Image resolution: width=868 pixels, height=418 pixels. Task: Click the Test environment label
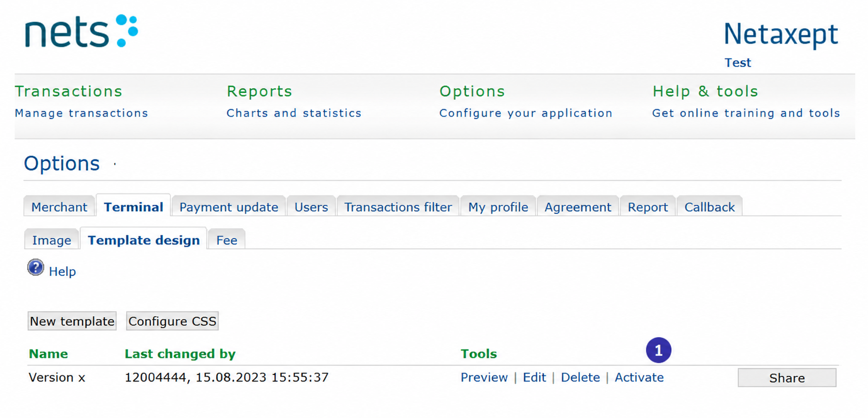738,62
